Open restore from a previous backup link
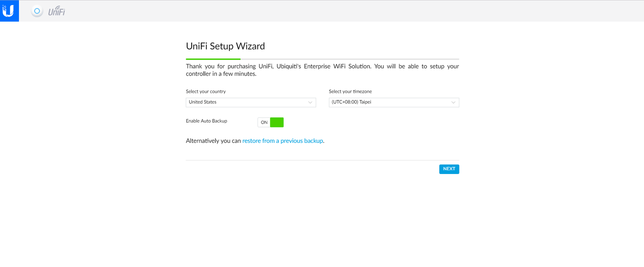 282,141
